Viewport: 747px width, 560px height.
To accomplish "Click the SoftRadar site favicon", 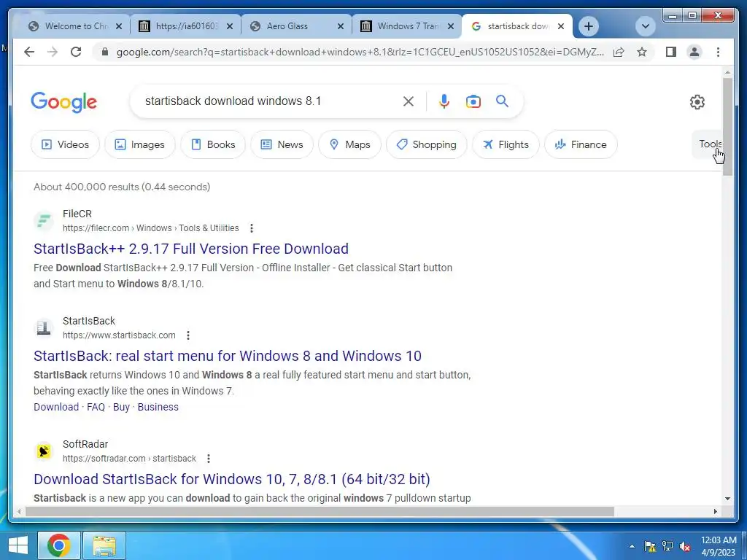I will click(x=44, y=451).
